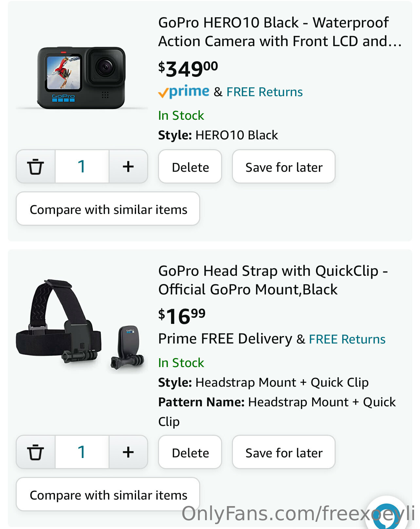Open the Alexa assistant icon
Viewport: 420px width, 529px height.
tap(387, 515)
